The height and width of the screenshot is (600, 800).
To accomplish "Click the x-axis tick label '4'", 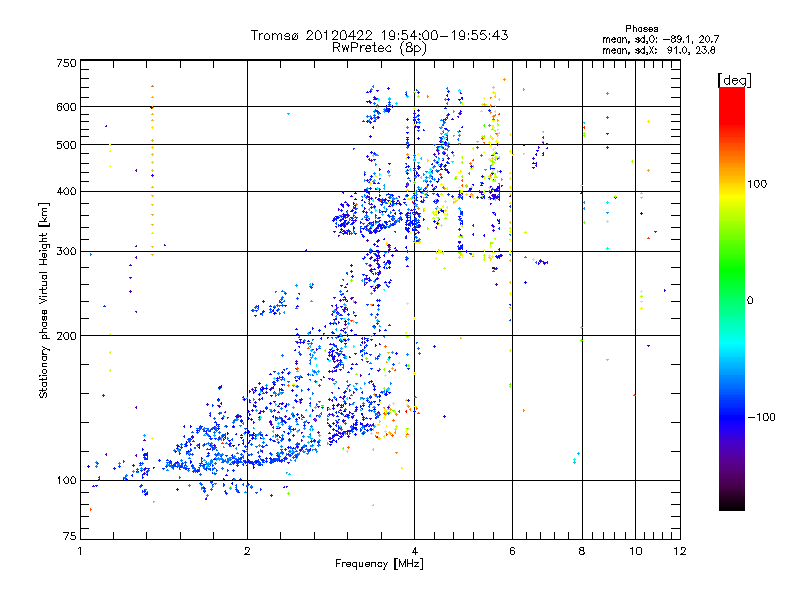I will (414, 551).
